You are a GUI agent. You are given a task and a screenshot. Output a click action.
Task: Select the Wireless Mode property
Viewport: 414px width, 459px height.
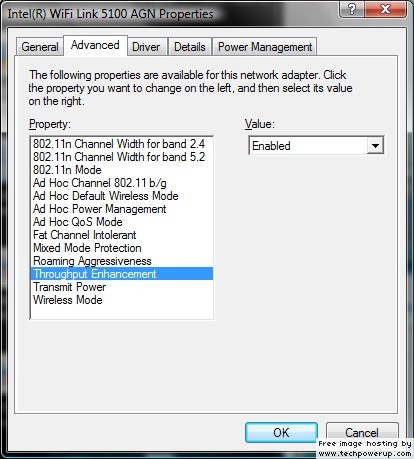(x=122, y=300)
